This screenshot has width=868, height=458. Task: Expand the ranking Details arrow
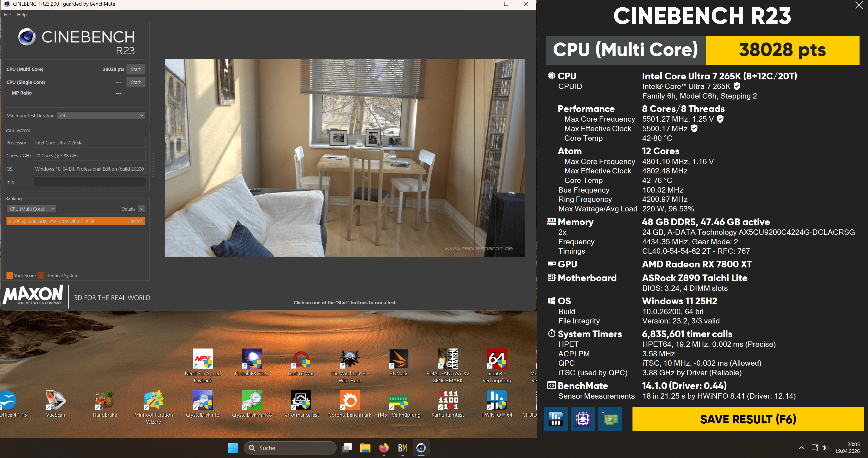[142, 209]
